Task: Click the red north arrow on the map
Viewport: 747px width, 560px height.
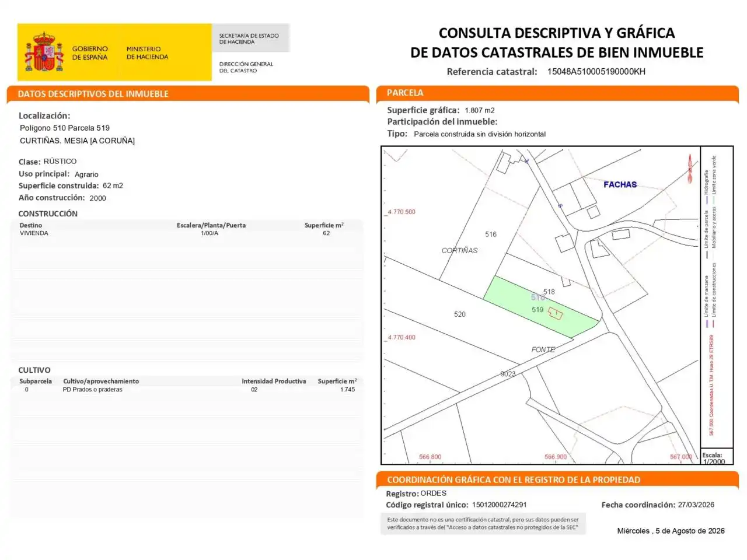Action: pyautogui.click(x=690, y=169)
